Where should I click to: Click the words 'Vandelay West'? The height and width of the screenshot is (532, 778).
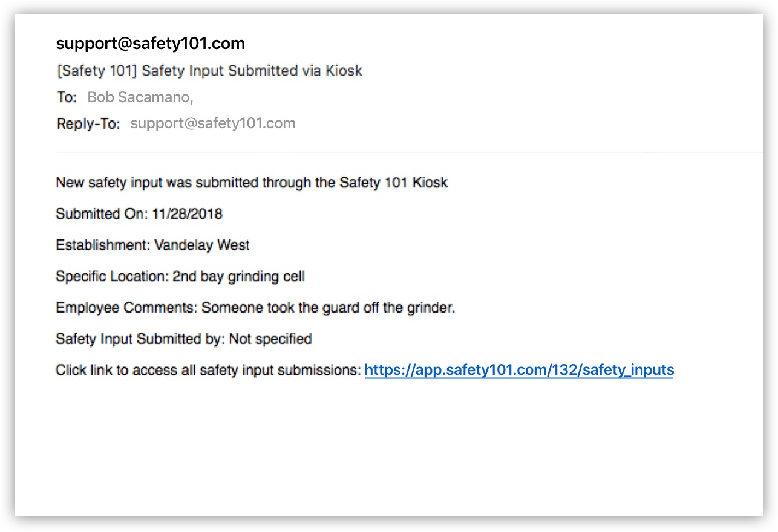point(202,245)
